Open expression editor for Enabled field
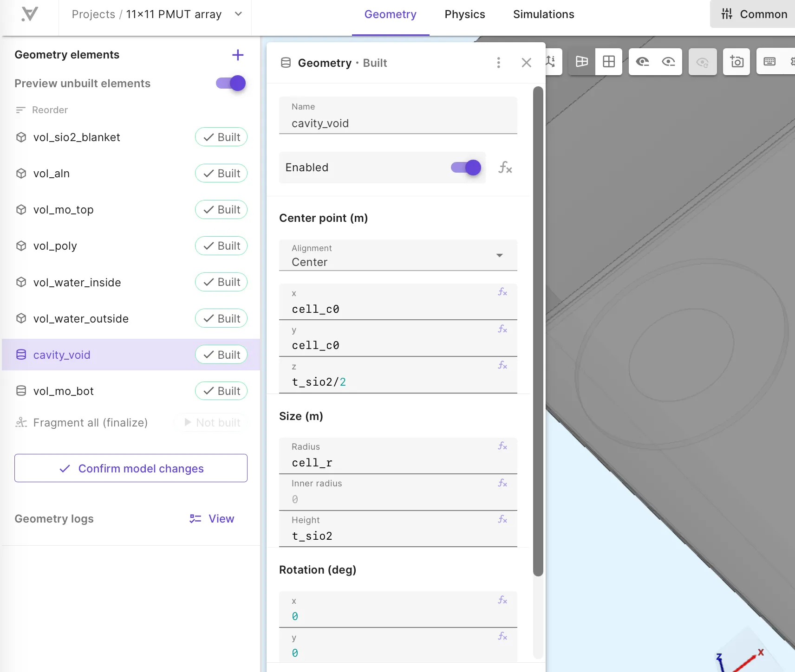Screen dimensions: 795x672 (x=505, y=168)
